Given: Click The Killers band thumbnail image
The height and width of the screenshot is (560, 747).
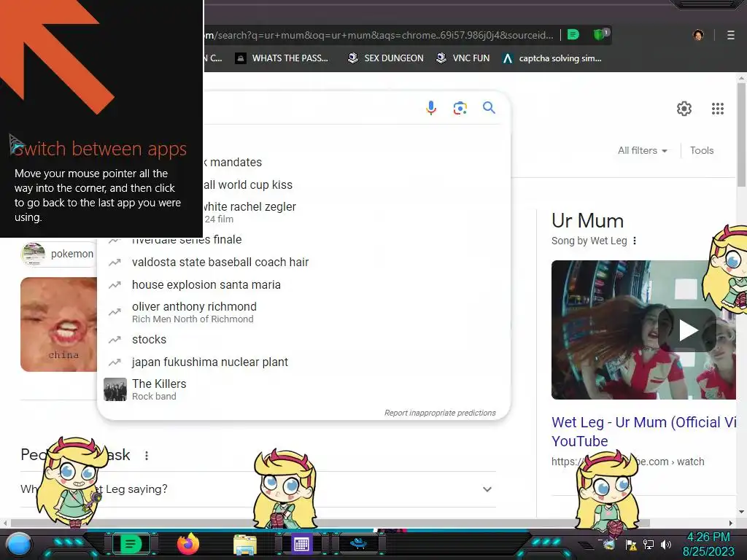Looking at the screenshot, I should click(x=115, y=389).
